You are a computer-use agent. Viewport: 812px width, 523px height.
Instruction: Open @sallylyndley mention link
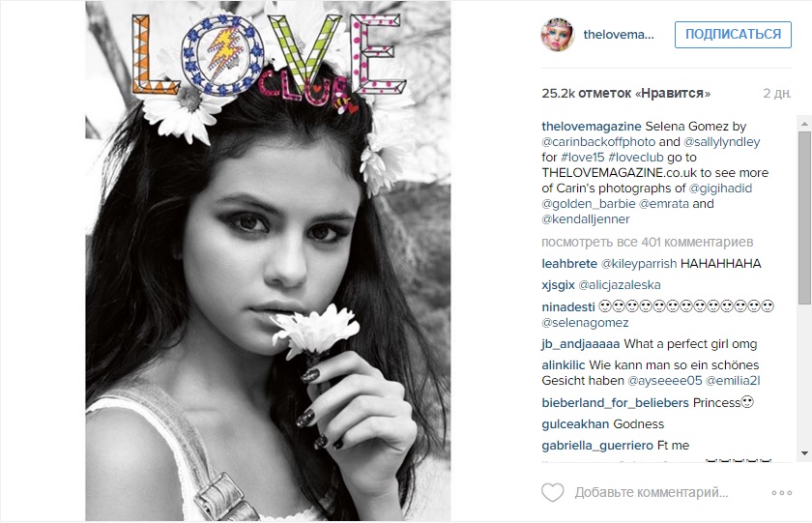point(722,142)
